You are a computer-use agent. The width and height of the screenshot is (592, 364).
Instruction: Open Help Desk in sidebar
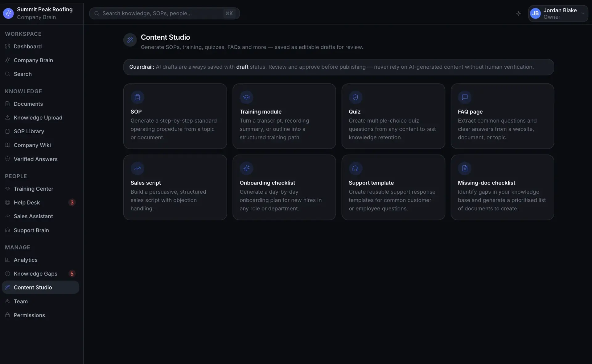coord(40,202)
